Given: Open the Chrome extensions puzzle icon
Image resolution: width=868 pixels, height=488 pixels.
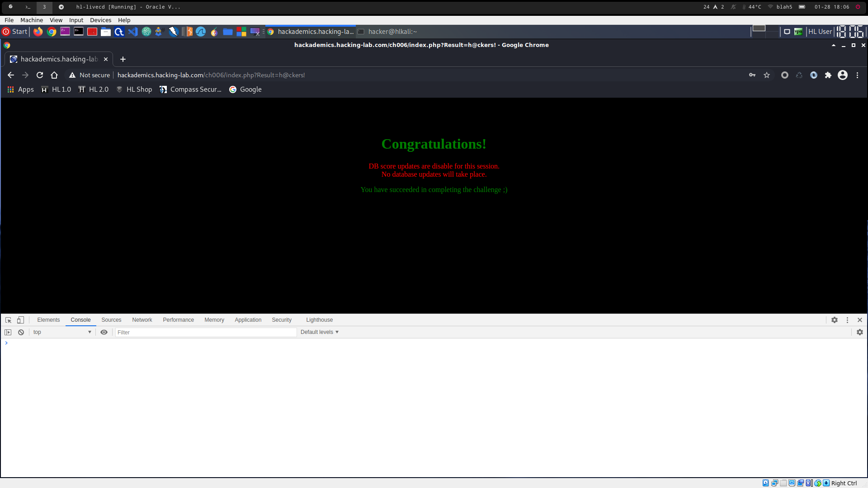Looking at the screenshot, I should pos(828,75).
